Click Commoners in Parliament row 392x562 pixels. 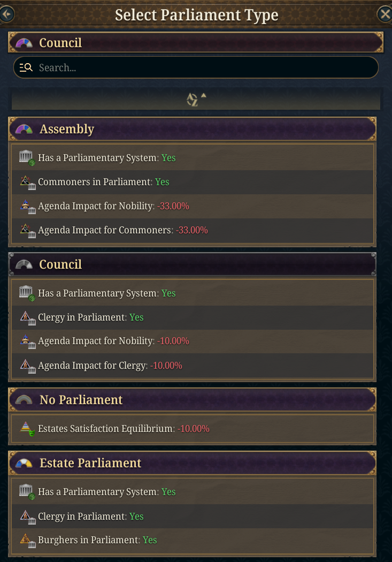[x=192, y=182]
